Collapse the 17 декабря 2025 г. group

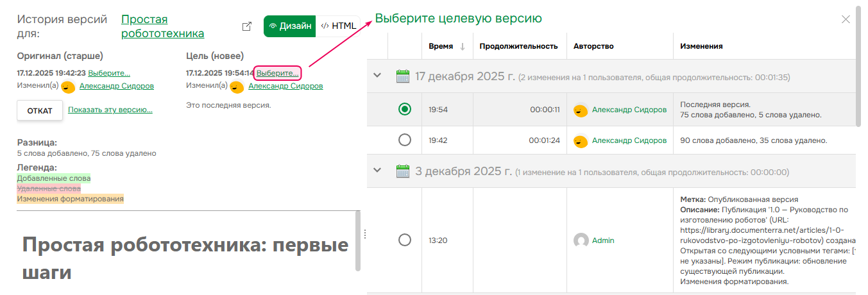(377, 76)
